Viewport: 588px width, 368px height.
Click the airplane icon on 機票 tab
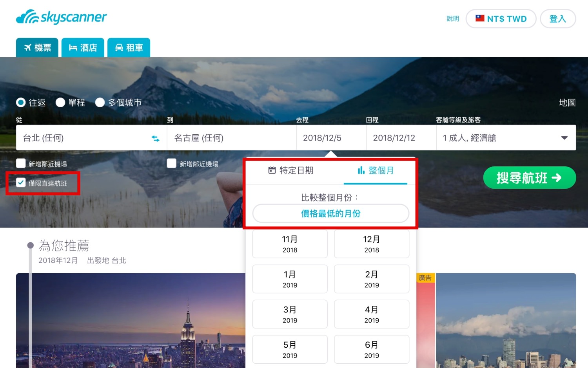click(28, 48)
